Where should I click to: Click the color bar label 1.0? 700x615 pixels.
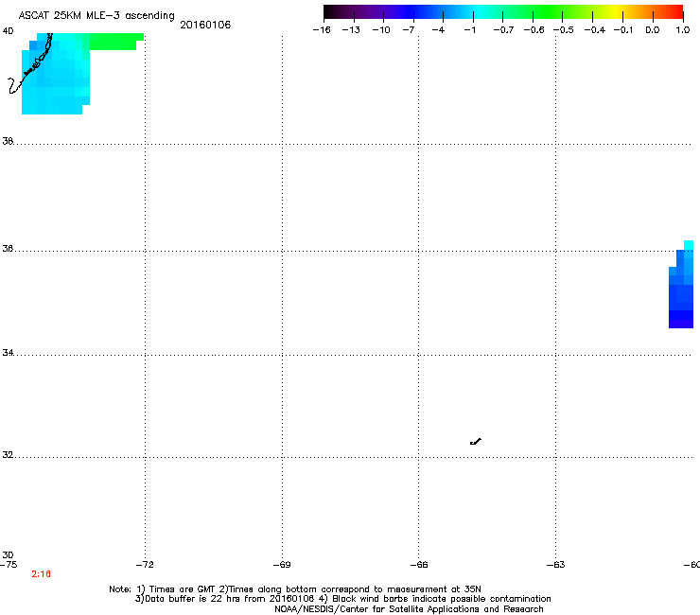[683, 30]
